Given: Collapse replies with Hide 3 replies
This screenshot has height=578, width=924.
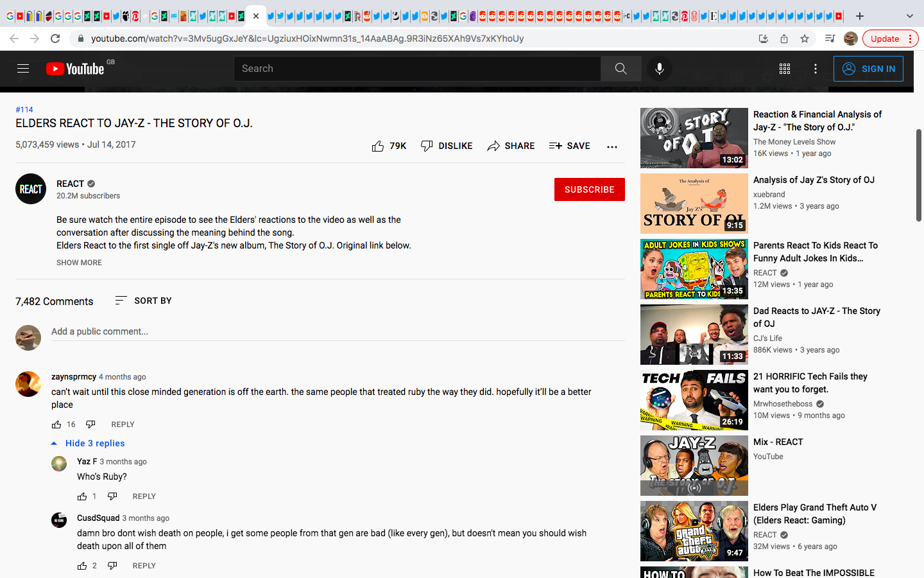Looking at the screenshot, I should 88,443.
